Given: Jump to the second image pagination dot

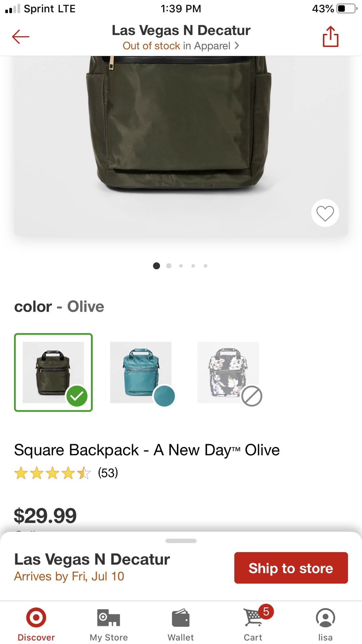Looking at the screenshot, I should (x=169, y=266).
